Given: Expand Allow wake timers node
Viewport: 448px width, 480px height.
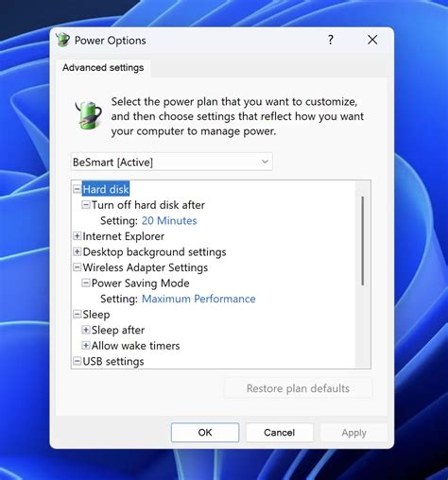Looking at the screenshot, I should [86, 346].
